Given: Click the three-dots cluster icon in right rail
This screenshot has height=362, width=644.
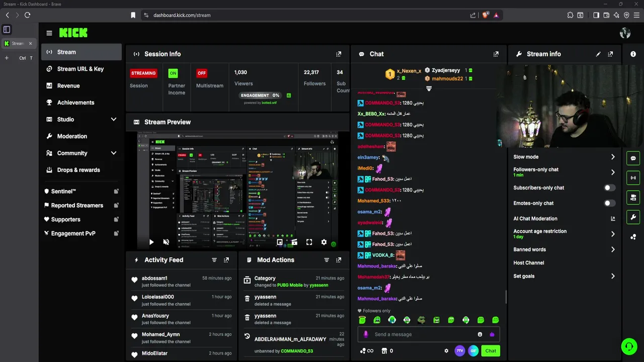Looking at the screenshot, I should click(x=633, y=237).
